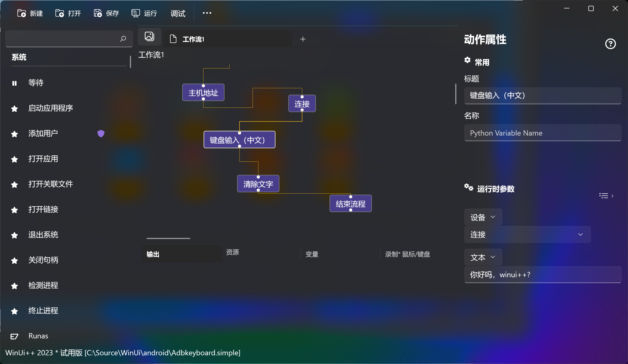
Task: Switch to the 变量 tab
Action: 312,254
